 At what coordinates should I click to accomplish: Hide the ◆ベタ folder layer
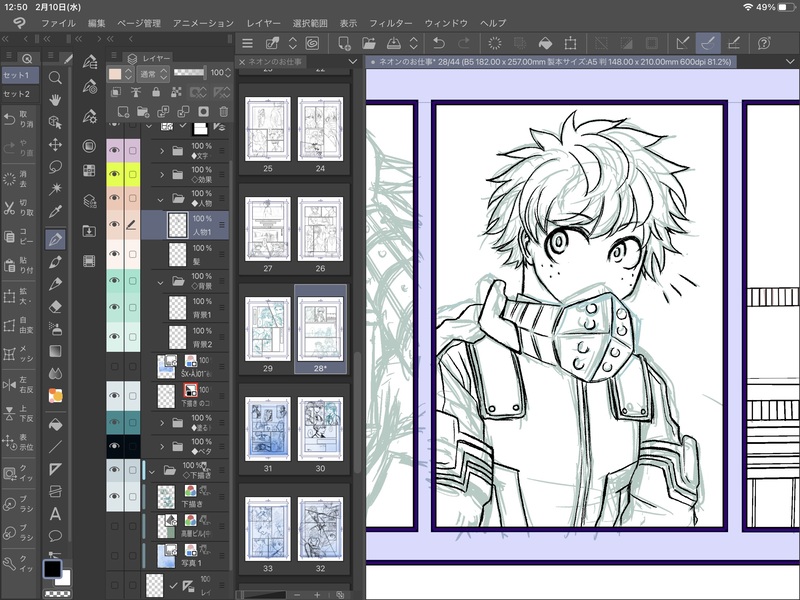click(114, 446)
